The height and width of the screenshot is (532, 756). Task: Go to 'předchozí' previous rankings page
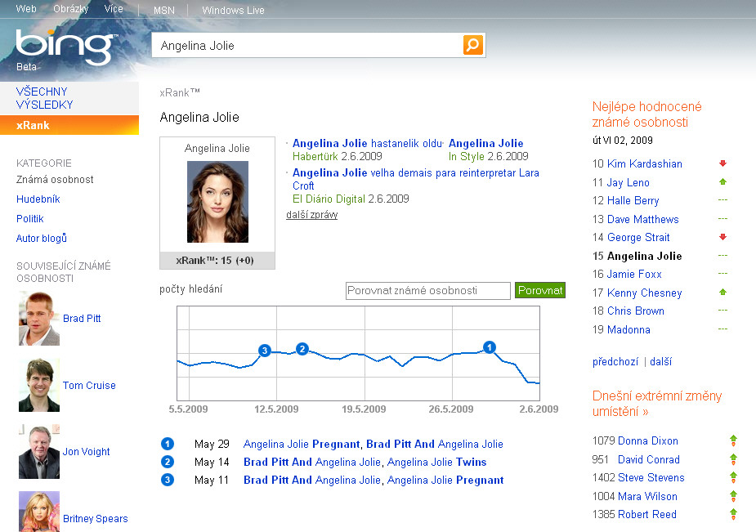[615, 361]
